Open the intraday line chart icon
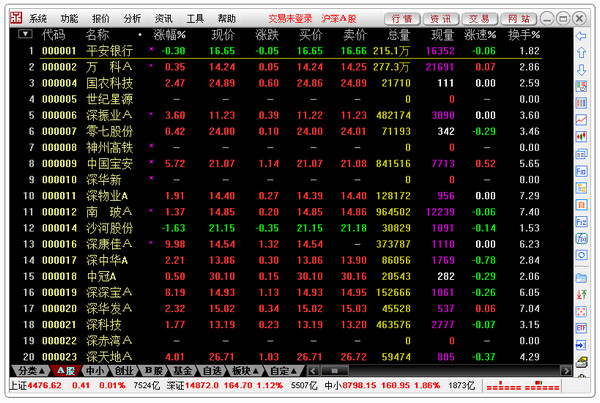This screenshot has width=600, height=403. pos(581,120)
